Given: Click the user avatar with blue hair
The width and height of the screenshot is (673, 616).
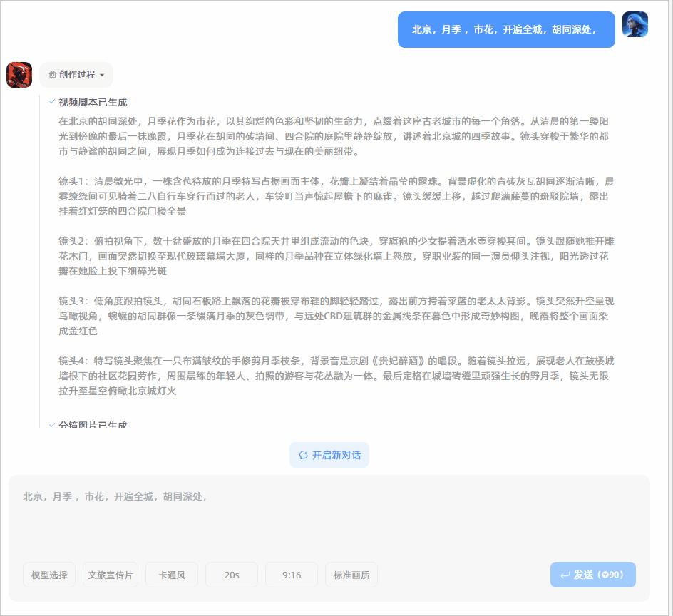Looking at the screenshot, I should (635, 24).
